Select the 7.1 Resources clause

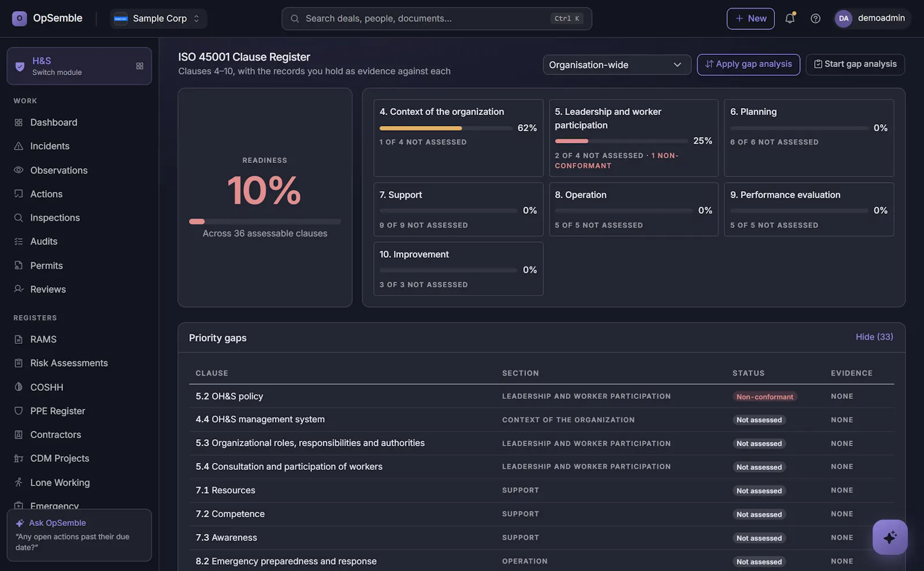[541, 491]
